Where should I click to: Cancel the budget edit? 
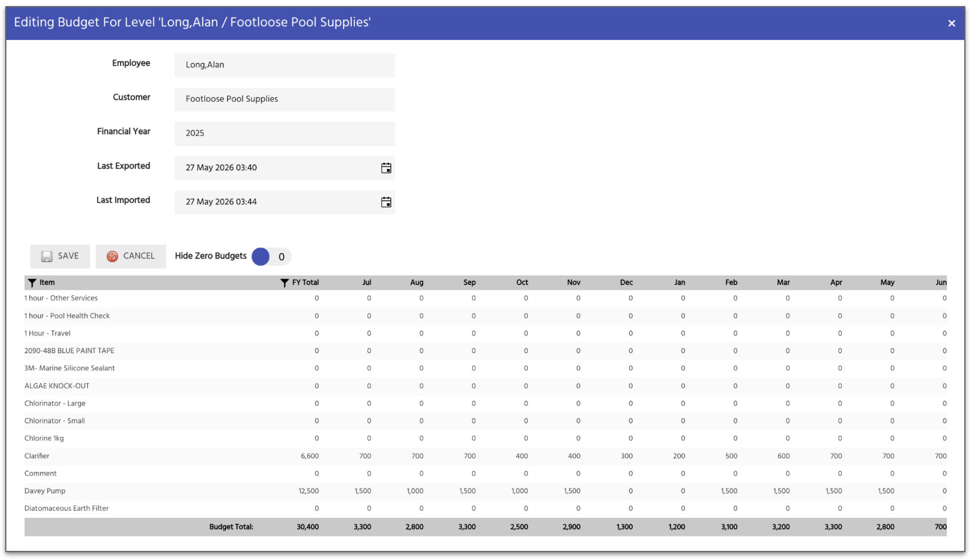tap(131, 256)
